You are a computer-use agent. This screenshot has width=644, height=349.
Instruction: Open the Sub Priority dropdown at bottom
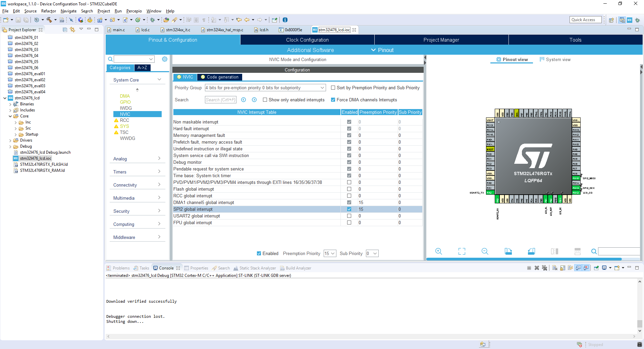click(372, 253)
